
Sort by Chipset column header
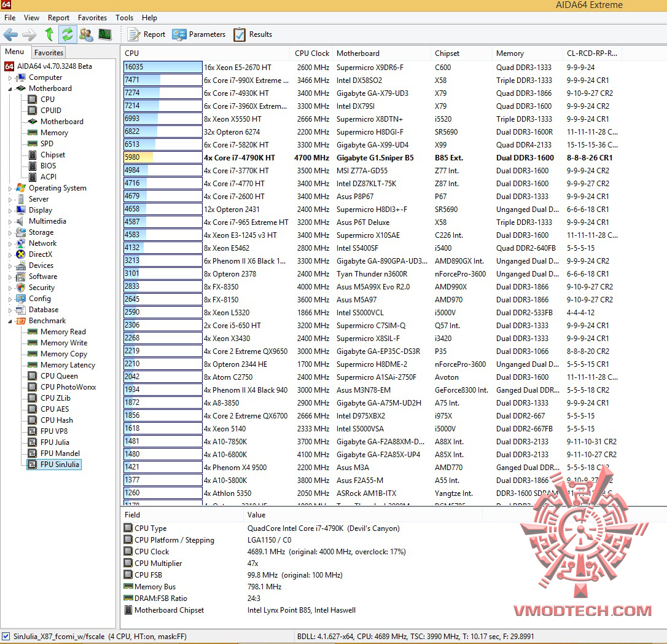tap(461, 53)
